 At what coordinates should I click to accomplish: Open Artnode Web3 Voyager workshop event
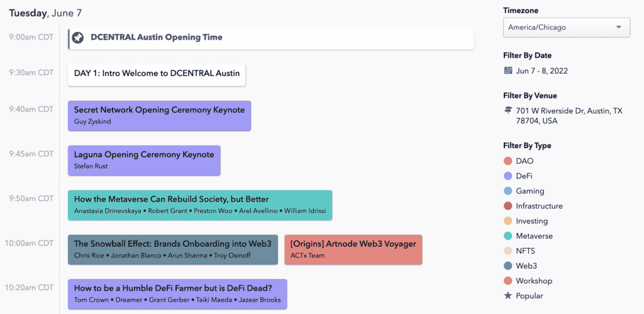point(353,249)
